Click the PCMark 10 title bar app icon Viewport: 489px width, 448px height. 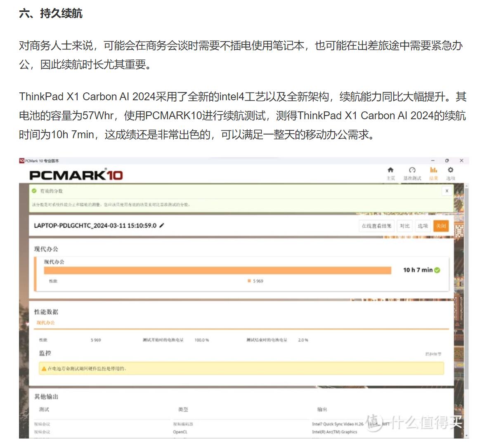coord(21,160)
